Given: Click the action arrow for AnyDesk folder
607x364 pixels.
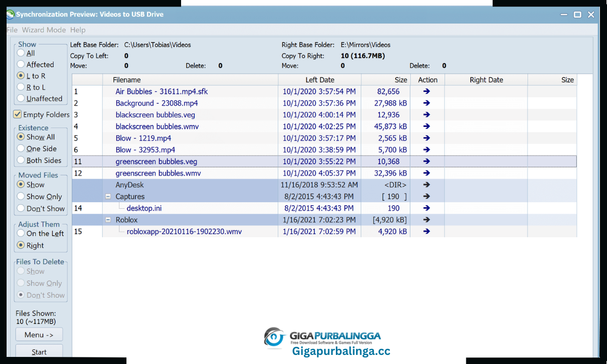Looking at the screenshot, I should point(426,185).
